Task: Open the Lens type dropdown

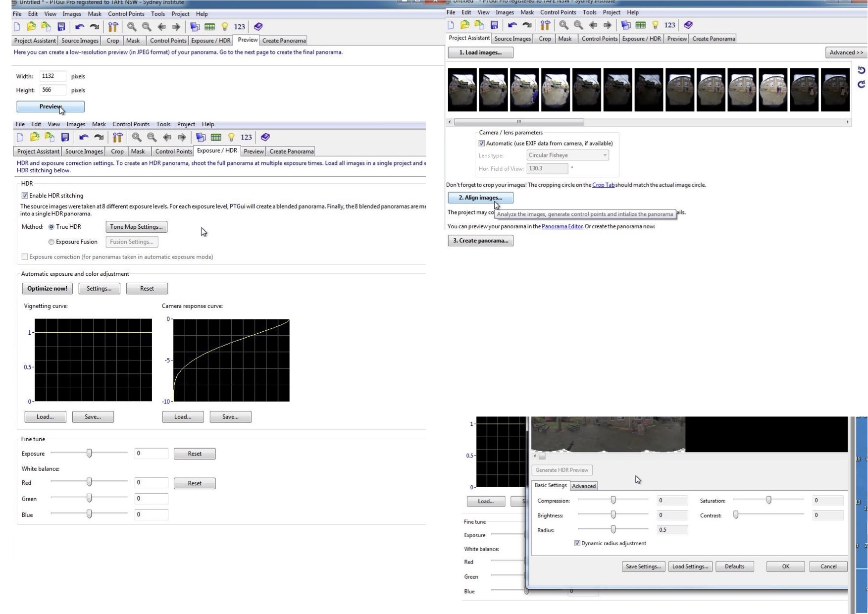Action: coord(567,155)
